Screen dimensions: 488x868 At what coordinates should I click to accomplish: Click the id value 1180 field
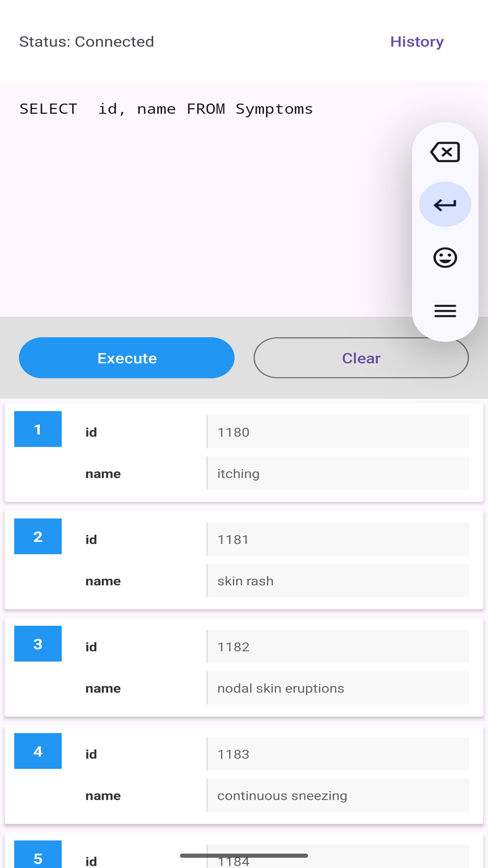click(338, 432)
